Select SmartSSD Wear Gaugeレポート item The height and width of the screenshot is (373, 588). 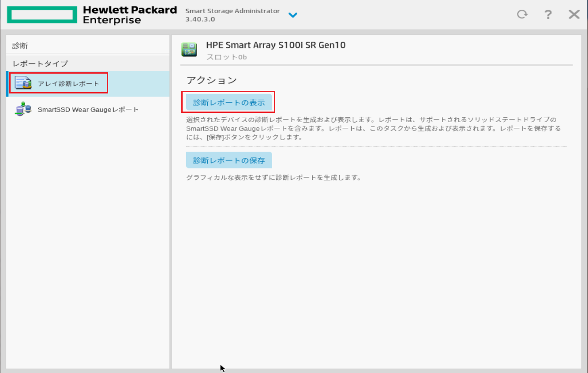coord(88,109)
